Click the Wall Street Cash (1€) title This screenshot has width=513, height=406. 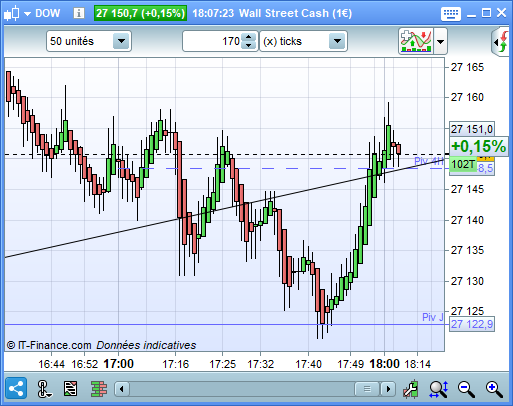295,13
